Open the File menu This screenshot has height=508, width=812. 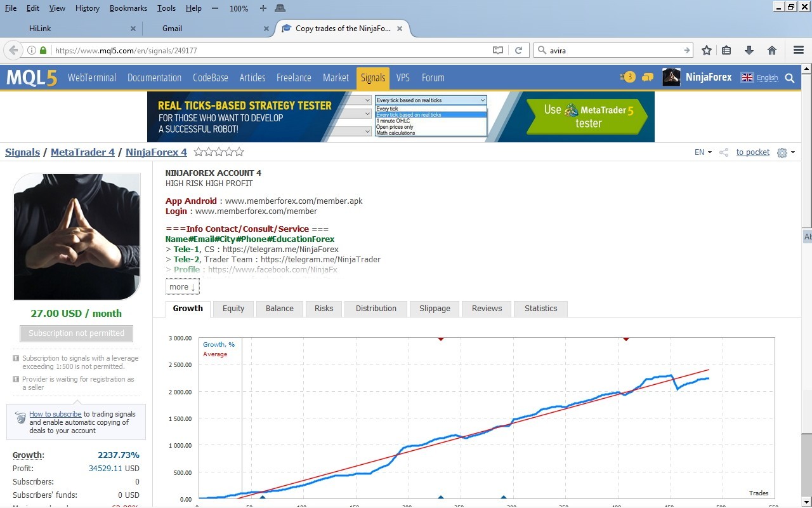(11, 8)
